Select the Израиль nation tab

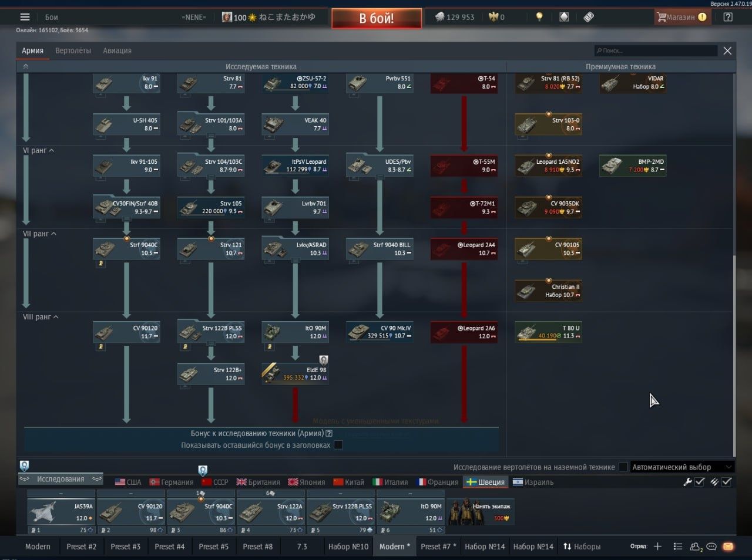coord(533,482)
